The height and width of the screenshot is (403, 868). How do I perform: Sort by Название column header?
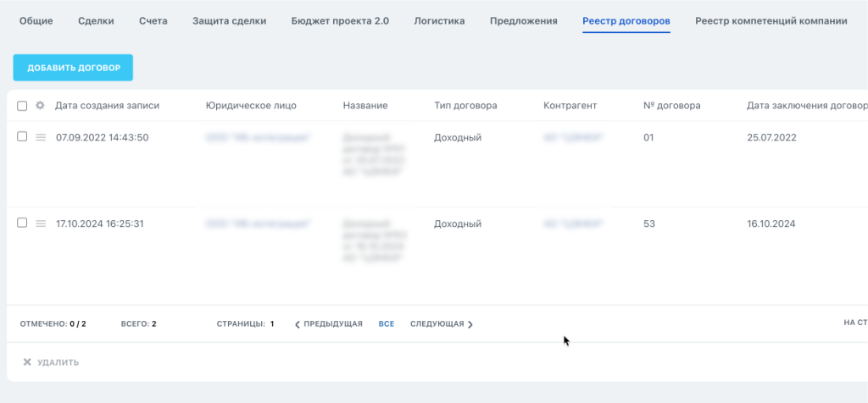(x=365, y=106)
